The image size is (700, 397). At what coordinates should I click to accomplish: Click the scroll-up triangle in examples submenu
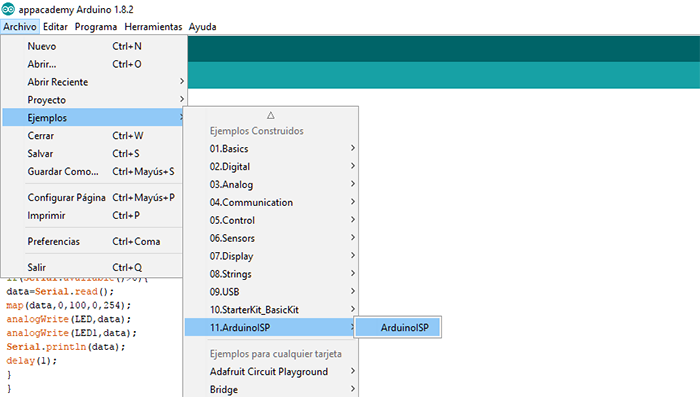click(271, 116)
